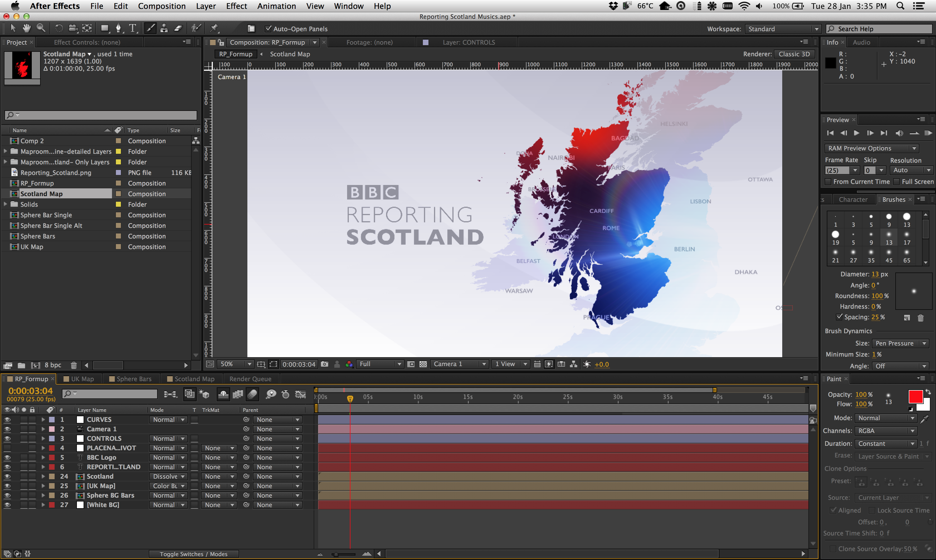Delete selected project item with trash
This screenshot has width=936, height=560.
tap(74, 365)
